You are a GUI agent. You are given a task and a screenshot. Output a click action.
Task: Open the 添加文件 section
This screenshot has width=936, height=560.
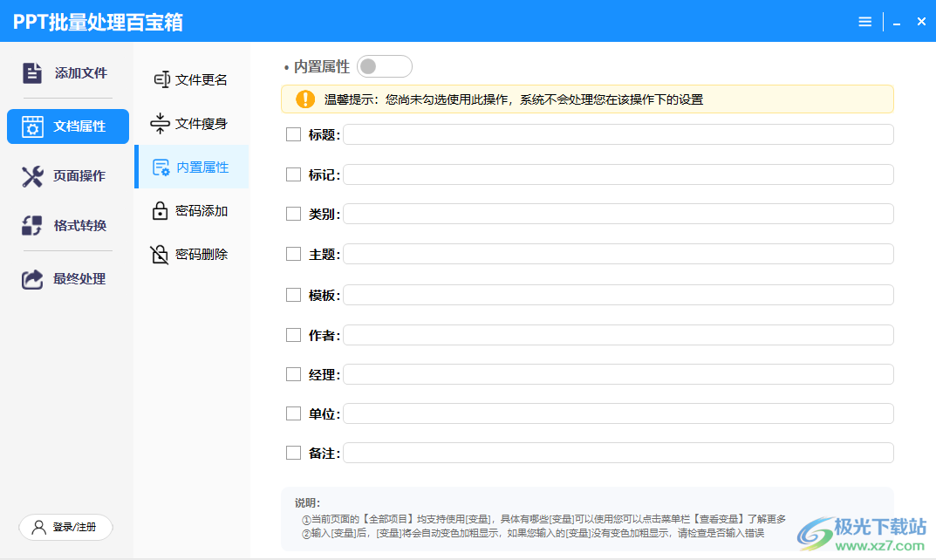point(67,73)
